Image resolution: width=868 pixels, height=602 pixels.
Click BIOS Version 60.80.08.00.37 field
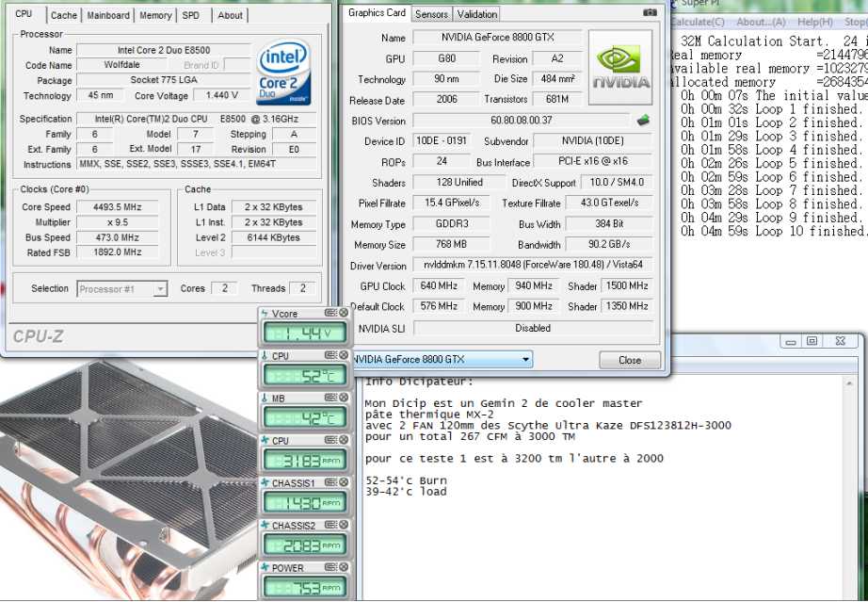pyautogui.click(x=521, y=121)
